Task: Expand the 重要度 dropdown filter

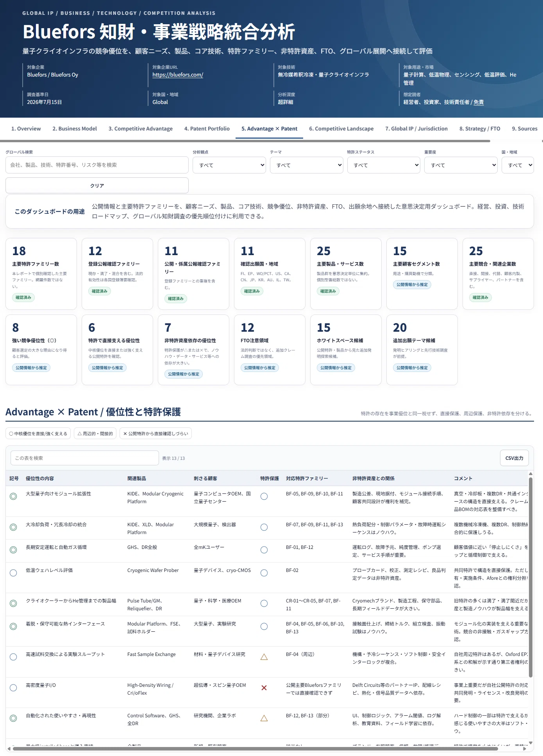Action: 461,165
